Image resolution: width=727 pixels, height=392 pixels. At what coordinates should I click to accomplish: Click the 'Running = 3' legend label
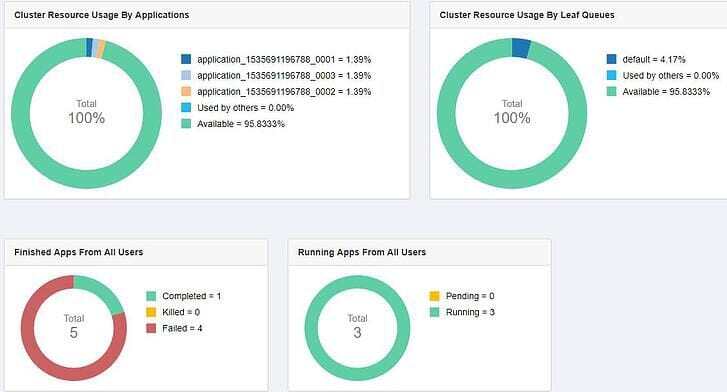click(x=470, y=312)
